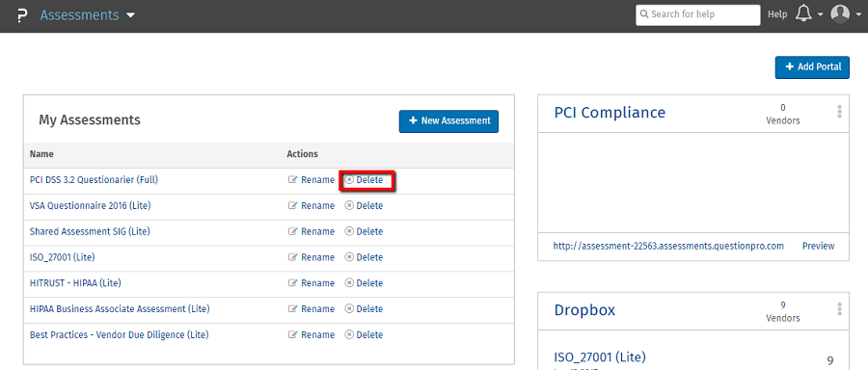
Task: Open the Shared Assessment SIG (Lite) link
Action: [x=90, y=231]
